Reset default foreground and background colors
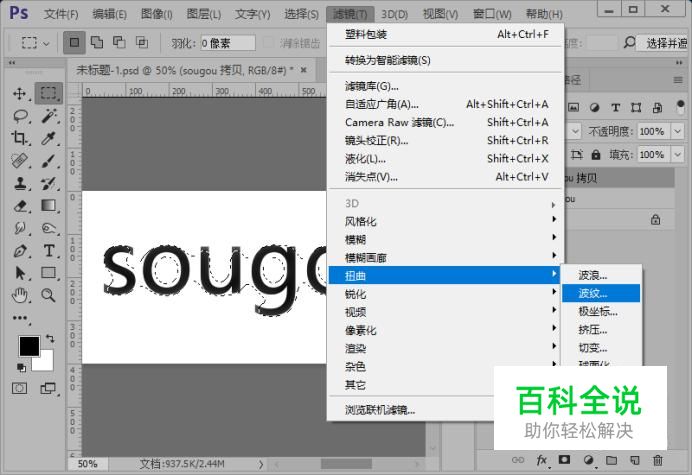 pyautogui.click(x=21, y=367)
